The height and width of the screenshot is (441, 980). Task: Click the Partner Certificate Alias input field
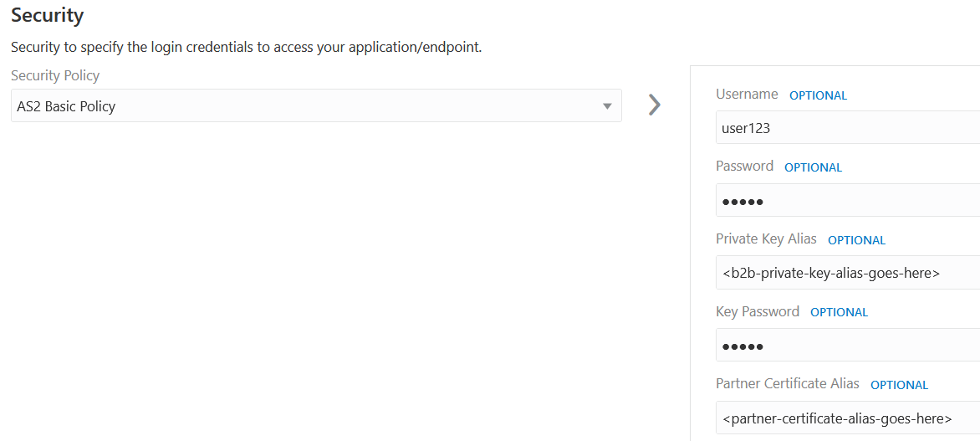tap(848, 418)
